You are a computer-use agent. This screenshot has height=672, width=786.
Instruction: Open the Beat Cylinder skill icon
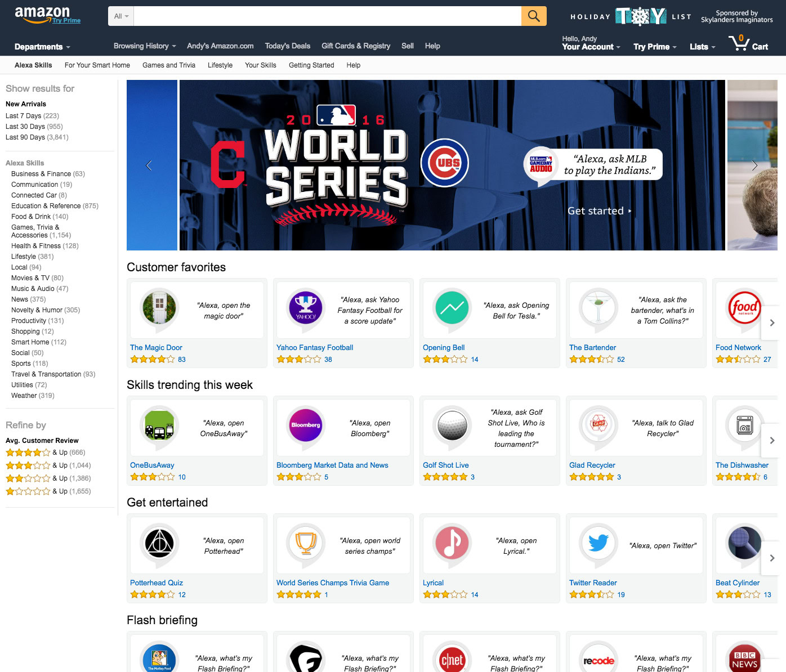pyautogui.click(x=744, y=543)
